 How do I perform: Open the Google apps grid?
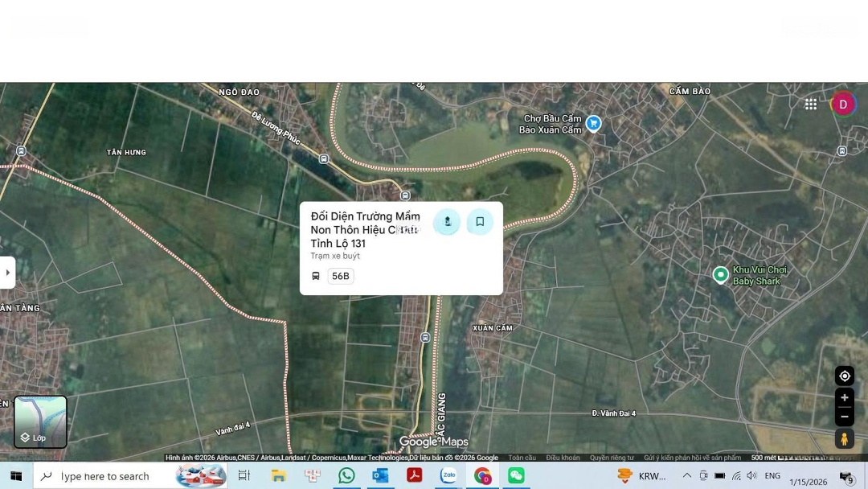811,104
